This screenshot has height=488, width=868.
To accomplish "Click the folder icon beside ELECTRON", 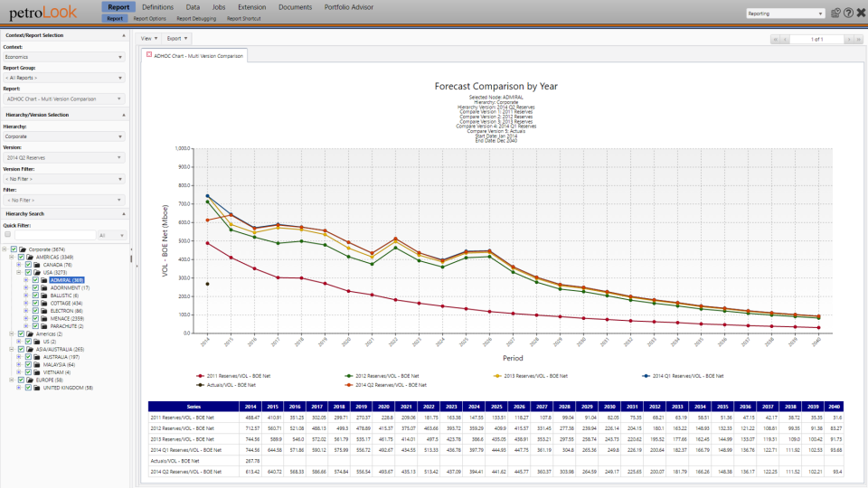I will [x=43, y=310].
